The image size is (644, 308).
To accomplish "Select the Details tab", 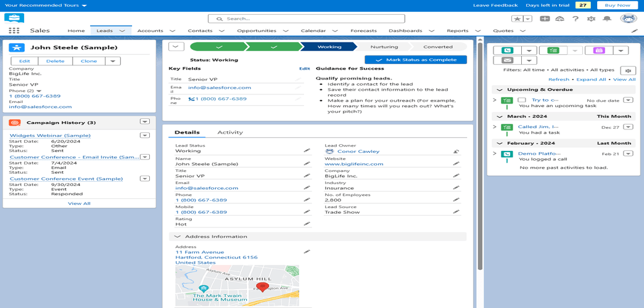I will coord(188,132).
